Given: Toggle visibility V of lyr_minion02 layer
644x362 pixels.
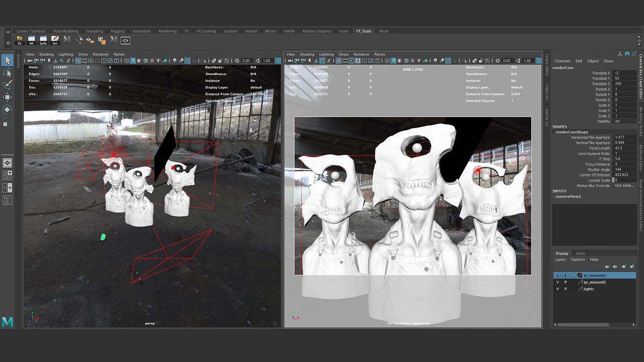Looking at the screenshot, I should coord(558,275).
